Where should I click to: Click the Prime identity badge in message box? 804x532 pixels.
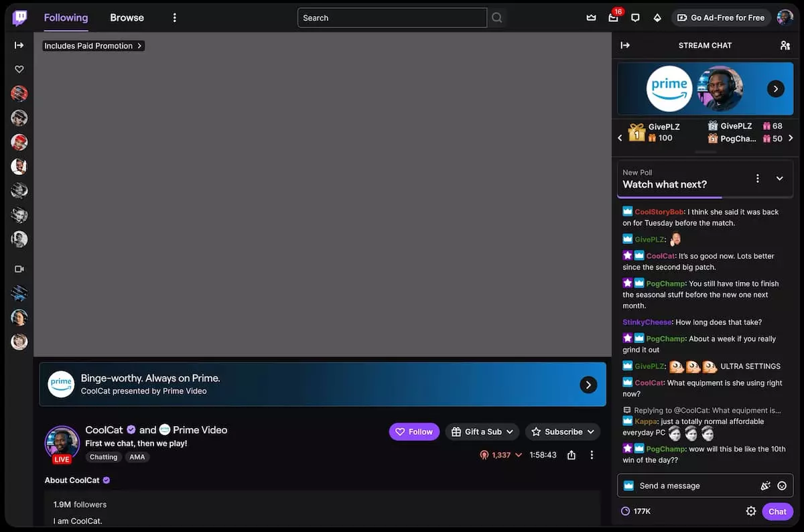(628, 486)
